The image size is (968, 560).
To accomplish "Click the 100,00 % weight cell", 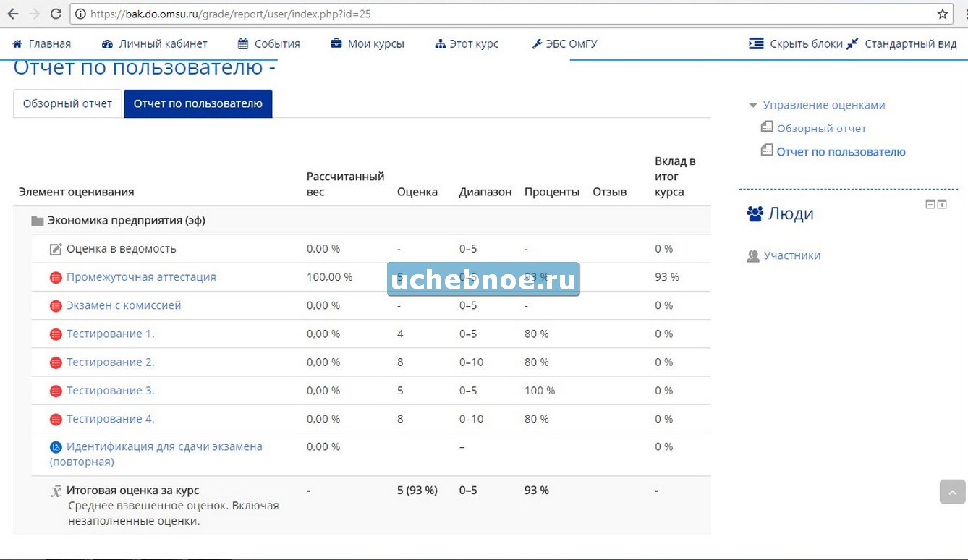I will (x=330, y=276).
